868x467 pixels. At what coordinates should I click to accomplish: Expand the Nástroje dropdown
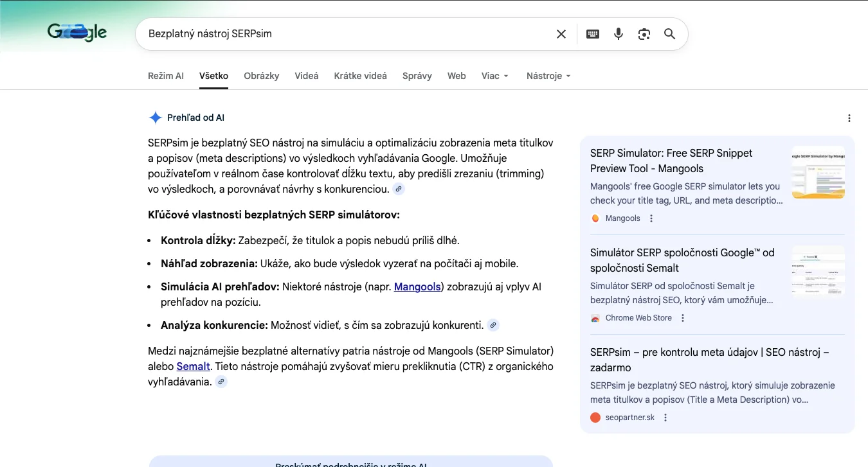point(548,76)
